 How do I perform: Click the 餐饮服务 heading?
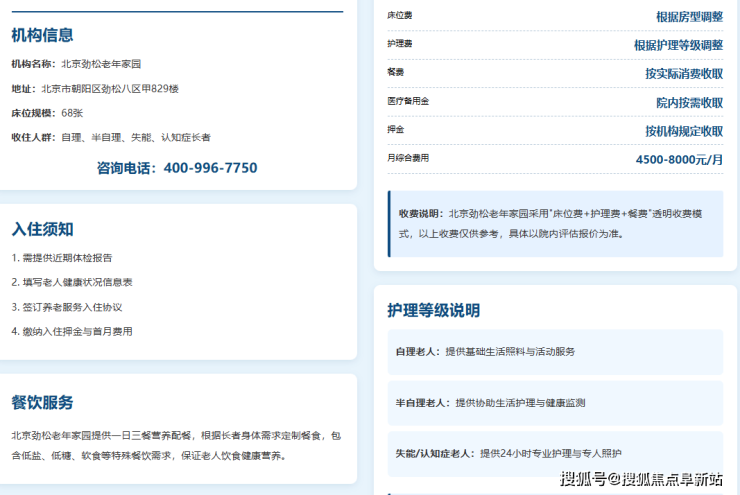click(42, 403)
